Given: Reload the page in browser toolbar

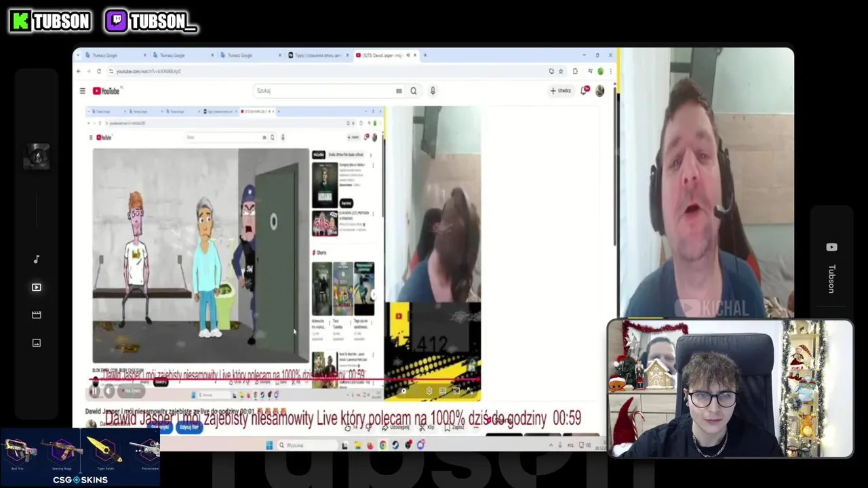Looking at the screenshot, I should (99, 71).
